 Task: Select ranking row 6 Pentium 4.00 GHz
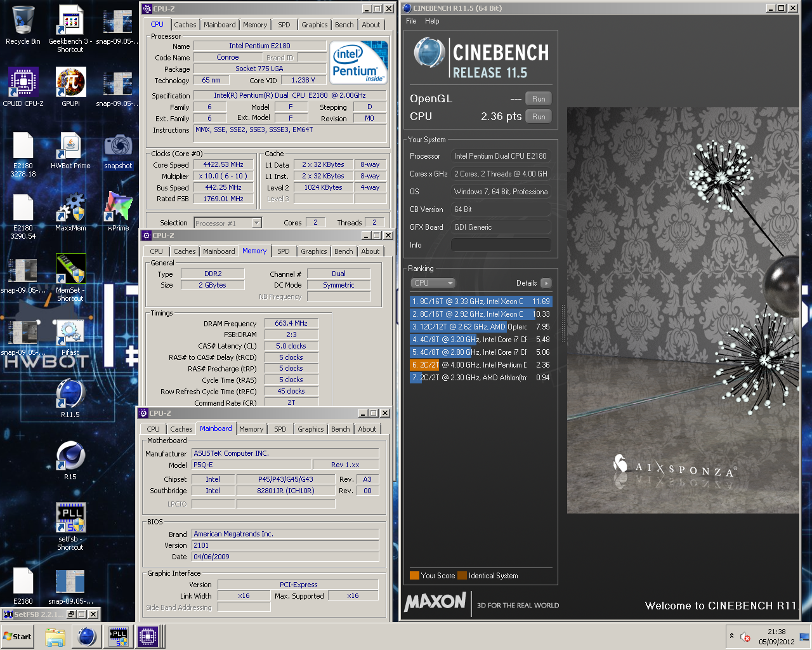pyautogui.click(x=481, y=365)
